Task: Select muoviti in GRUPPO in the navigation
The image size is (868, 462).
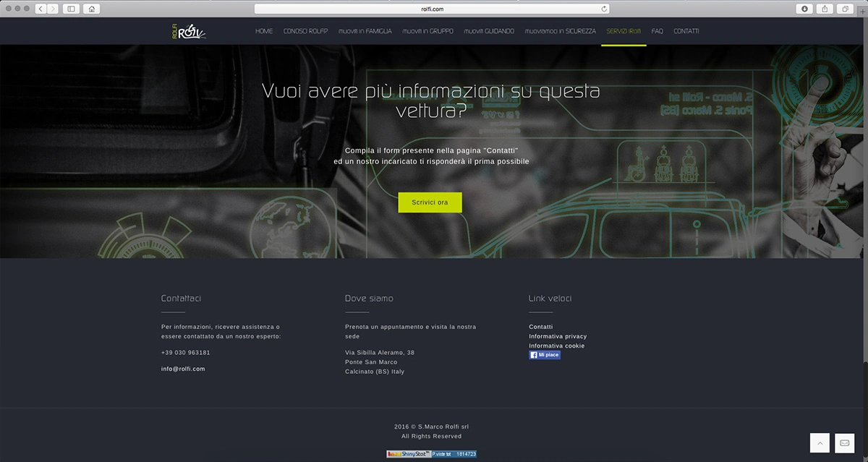Action: [x=428, y=32]
